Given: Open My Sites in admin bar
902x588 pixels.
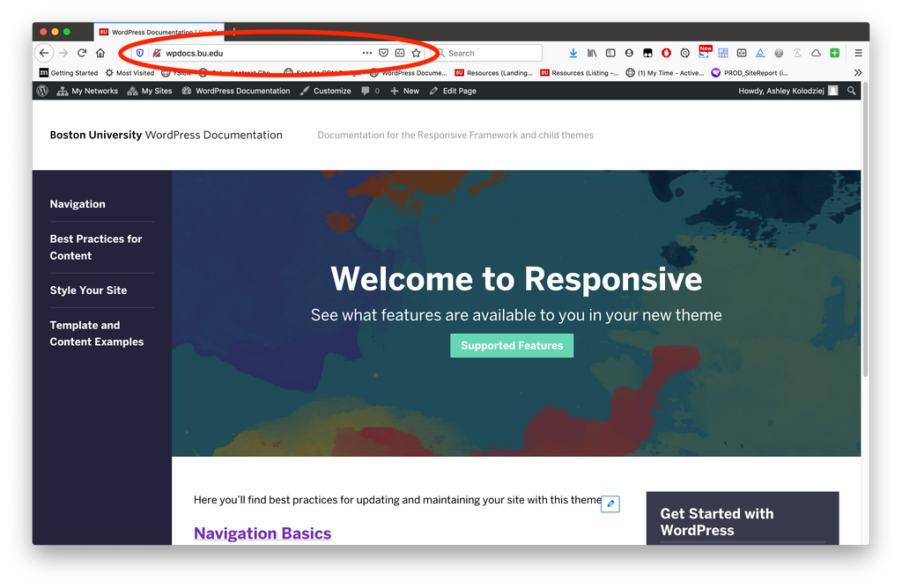Looking at the screenshot, I should pyautogui.click(x=150, y=91).
